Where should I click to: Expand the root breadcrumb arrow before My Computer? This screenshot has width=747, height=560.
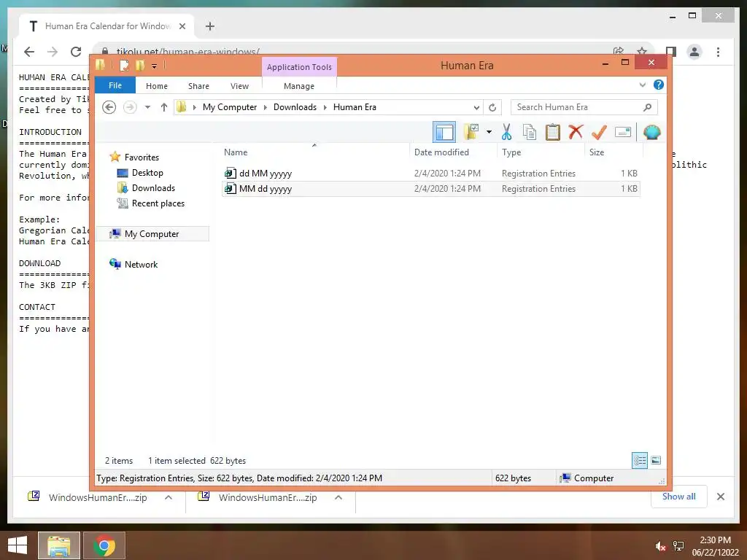coord(194,107)
